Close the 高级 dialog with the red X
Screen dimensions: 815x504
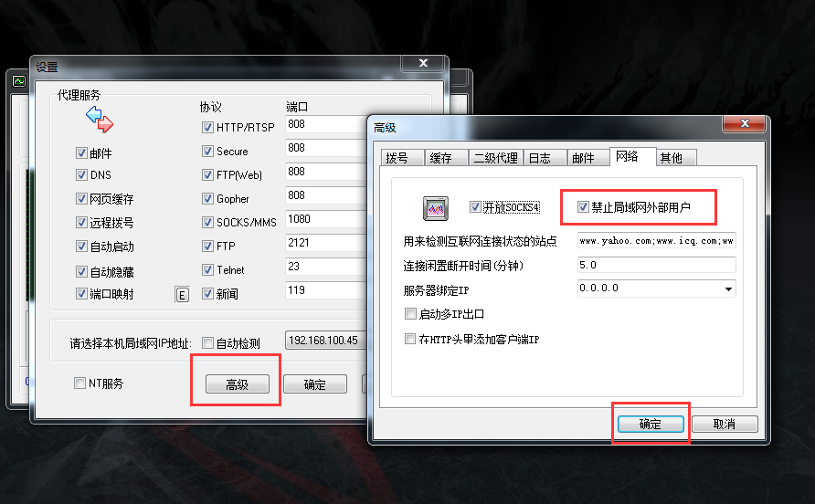[745, 123]
